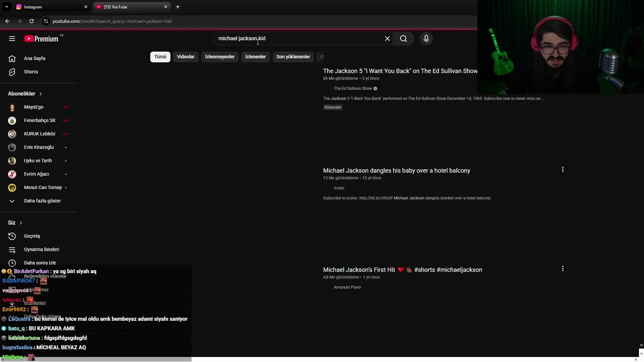The height and width of the screenshot is (362, 644).
Task: Open Michael Jackson's First Hit short
Action: coord(403,270)
